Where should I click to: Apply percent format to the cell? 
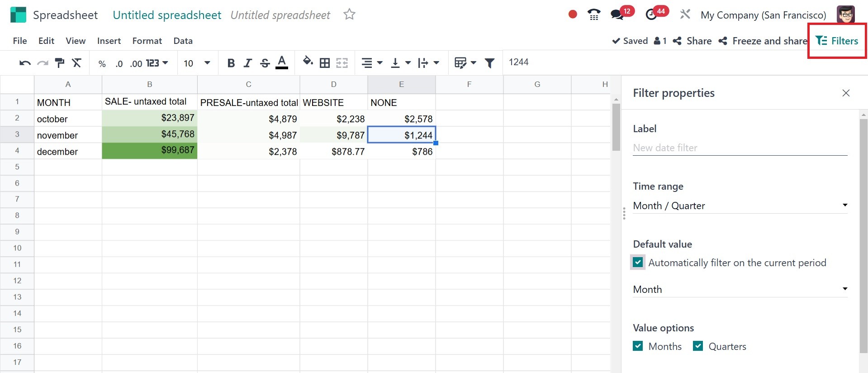point(102,63)
